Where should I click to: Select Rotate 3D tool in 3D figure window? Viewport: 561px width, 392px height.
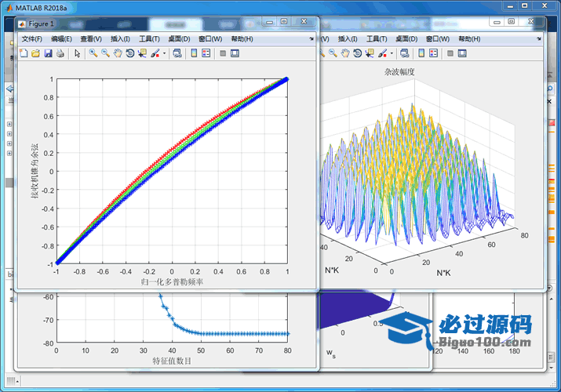click(x=357, y=53)
